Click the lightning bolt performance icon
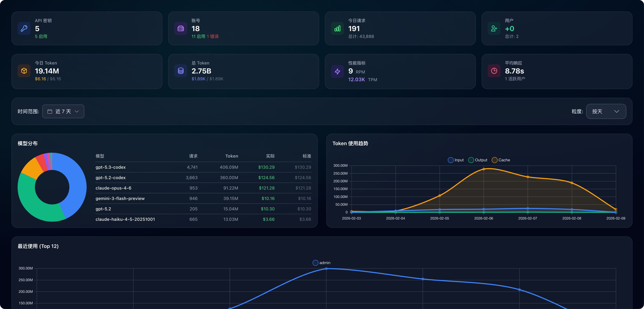 click(x=337, y=72)
